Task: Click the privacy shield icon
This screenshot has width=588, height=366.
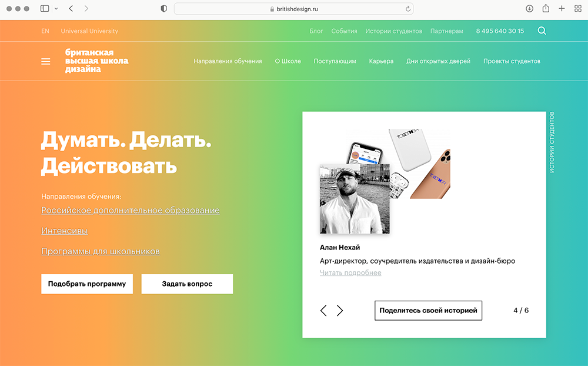Action: pos(164,9)
